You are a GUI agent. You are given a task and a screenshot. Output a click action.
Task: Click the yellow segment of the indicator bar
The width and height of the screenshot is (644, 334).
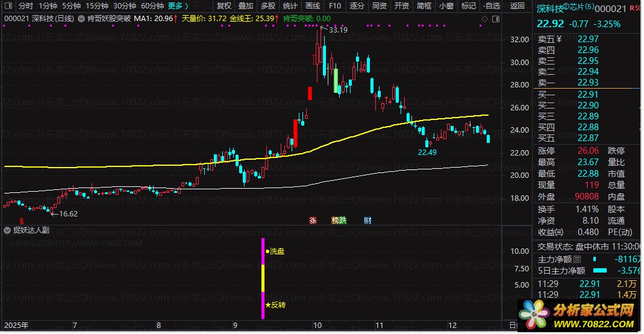pyautogui.click(x=263, y=278)
